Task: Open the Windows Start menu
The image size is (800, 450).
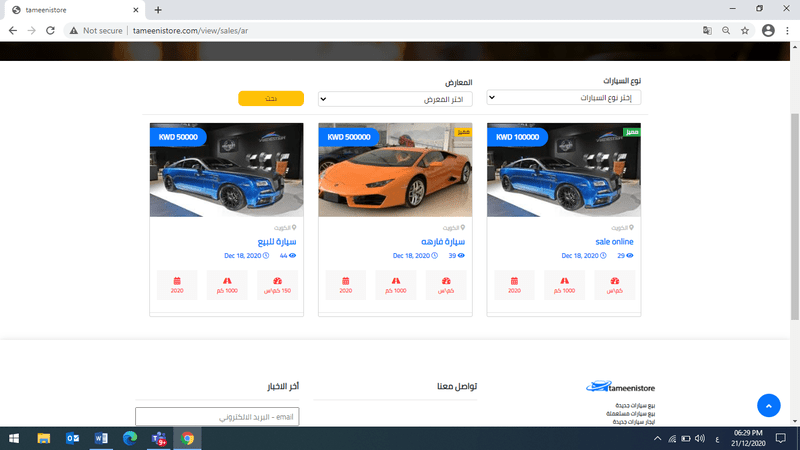Action: 14,438
